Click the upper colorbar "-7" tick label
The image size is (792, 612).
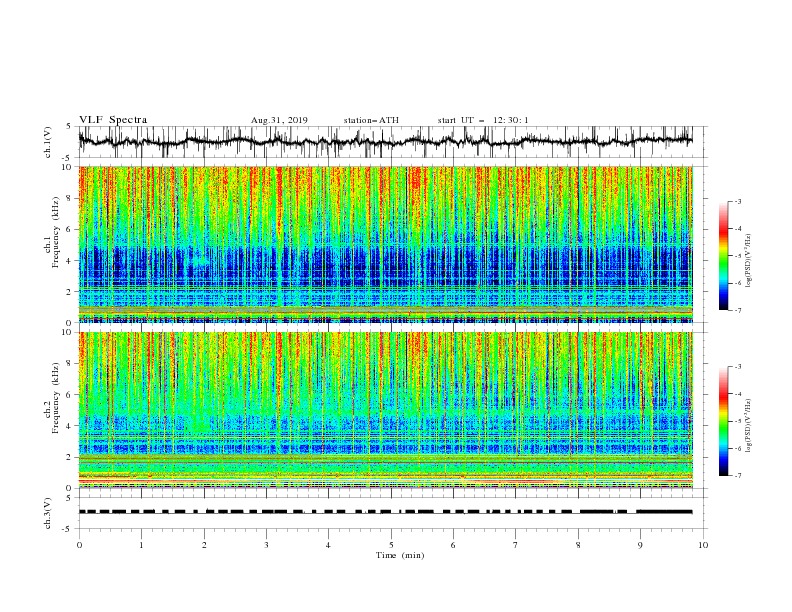[x=737, y=310]
